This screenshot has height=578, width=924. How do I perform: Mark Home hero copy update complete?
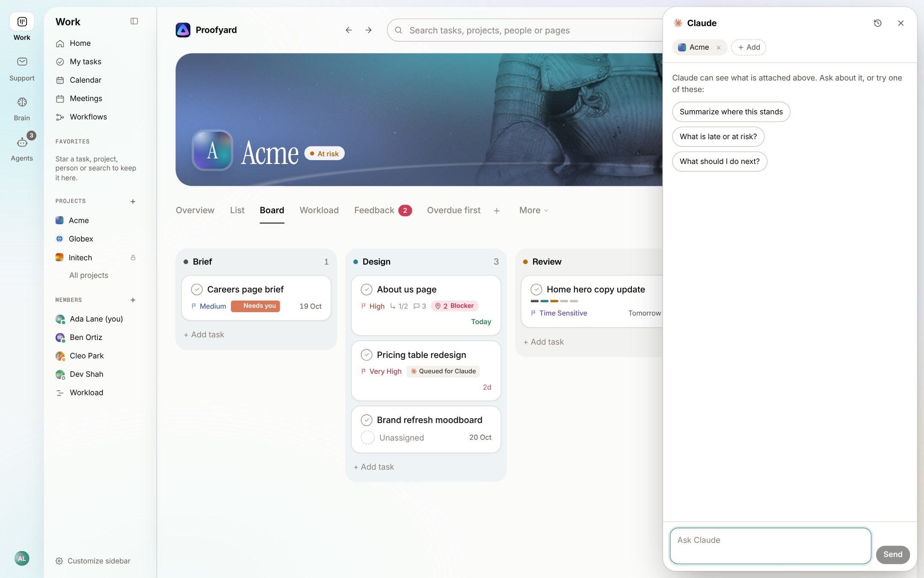[536, 289]
